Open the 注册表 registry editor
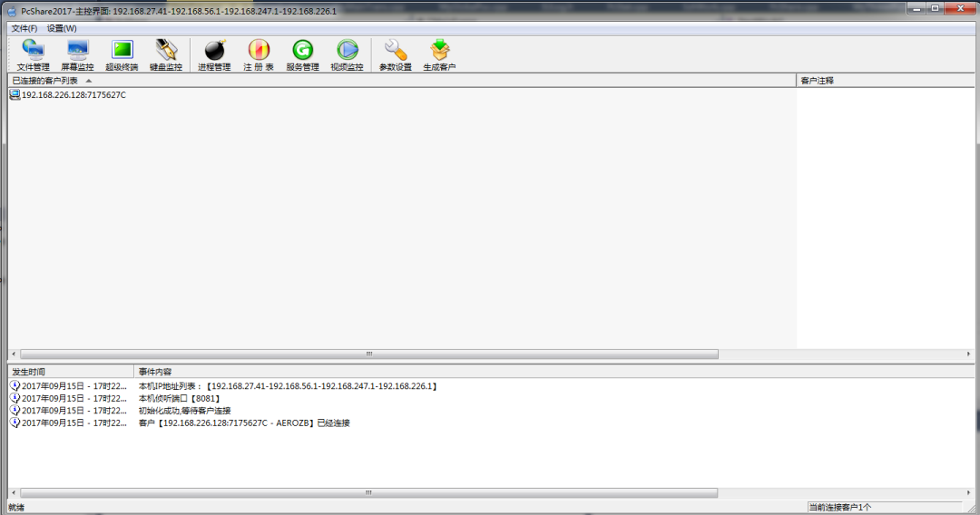This screenshot has height=515, width=980. tap(259, 54)
